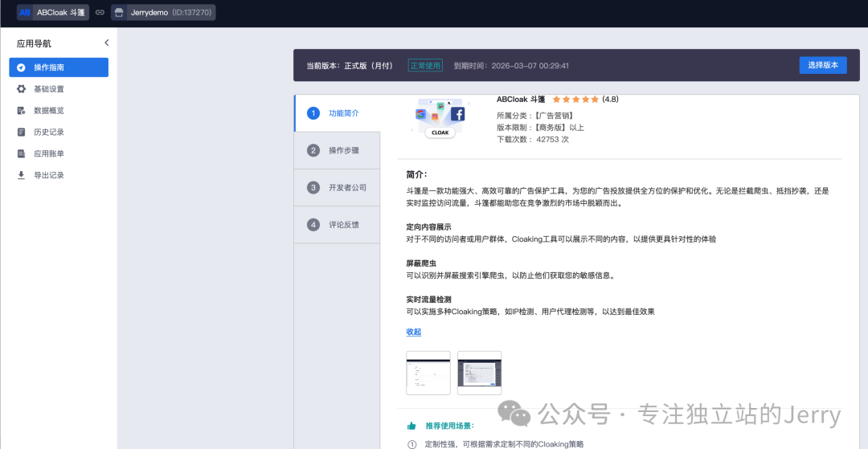Screen dimensions: 868x449
Task: Click the thumbs-up icon beside 推荐使用场景
Action: [411, 426]
